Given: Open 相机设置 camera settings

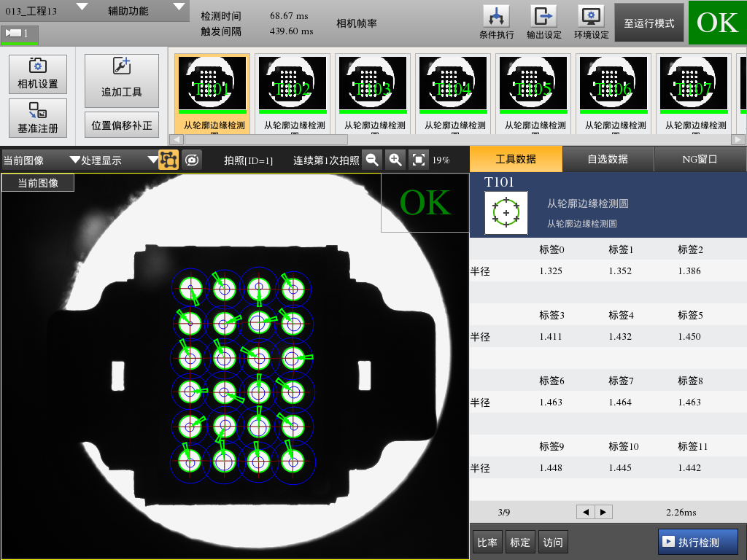Looking at the screenshot, I should pyautogui.click(x=37, y=74).
